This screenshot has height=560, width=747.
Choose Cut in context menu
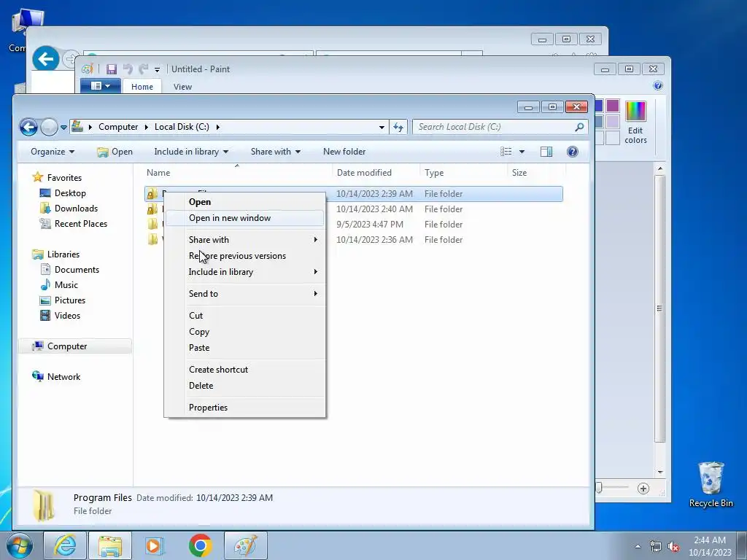pyautogui.click(x=245, y=316)
